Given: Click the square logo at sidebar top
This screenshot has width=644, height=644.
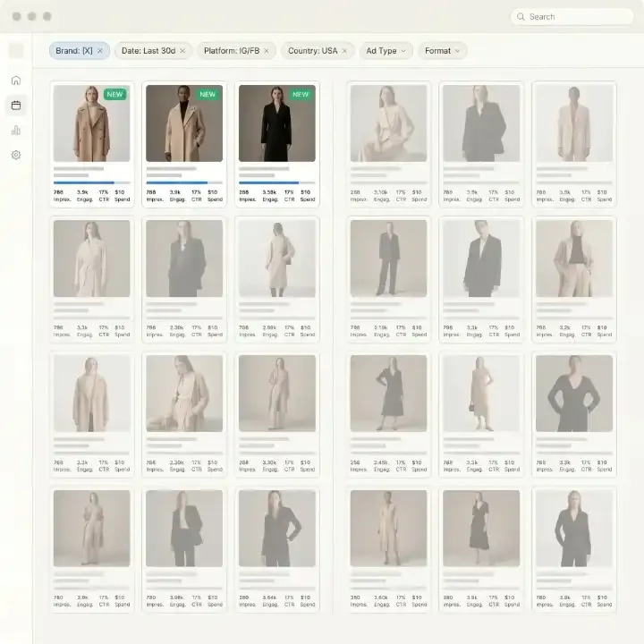Looking at the screenshot, I should [16, 50].
